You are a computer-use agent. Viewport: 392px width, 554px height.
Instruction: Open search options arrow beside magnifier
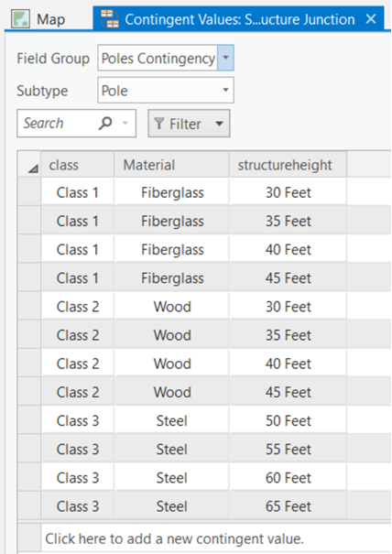point(125,124)
